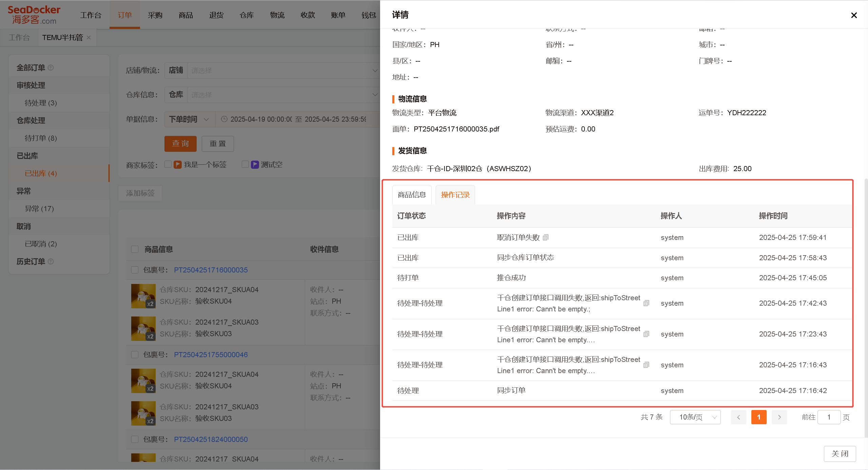868x470 pixels.
Task: Tick the 我是一个标签 checkbox
Action: [168, 164]
